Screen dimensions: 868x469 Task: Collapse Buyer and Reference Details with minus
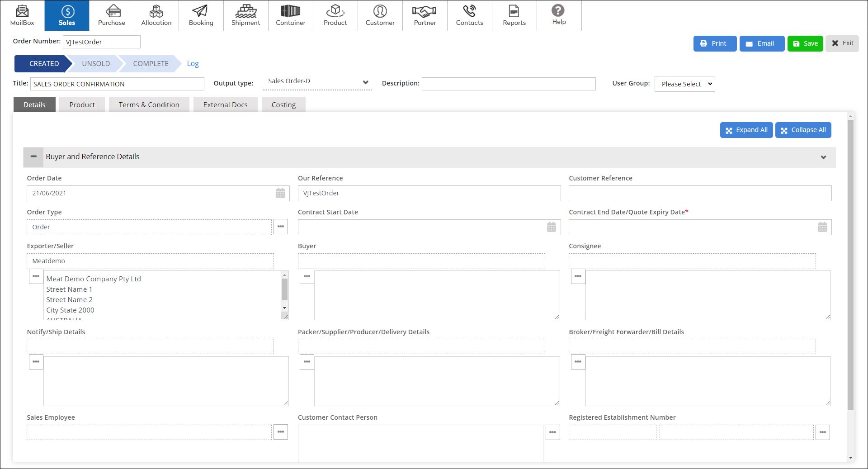[33, 156]
